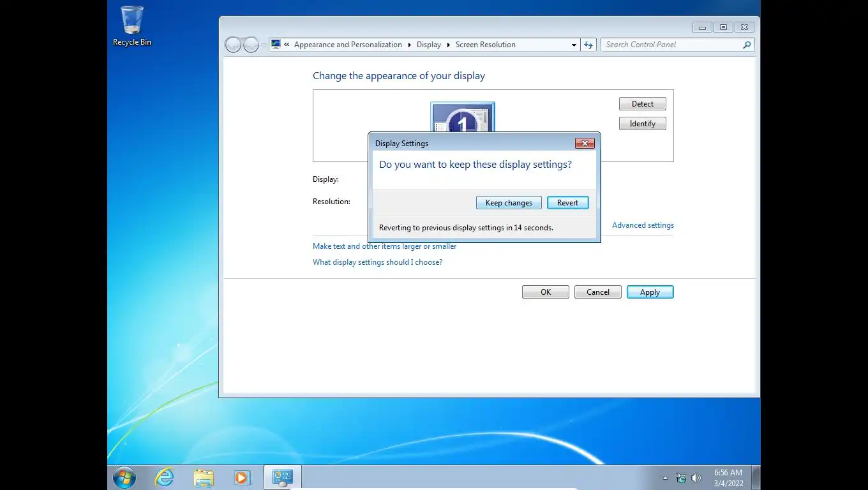868x490 pixels.
Task: Expand the arrow after Appearance and Personalization
Action: 410,45
